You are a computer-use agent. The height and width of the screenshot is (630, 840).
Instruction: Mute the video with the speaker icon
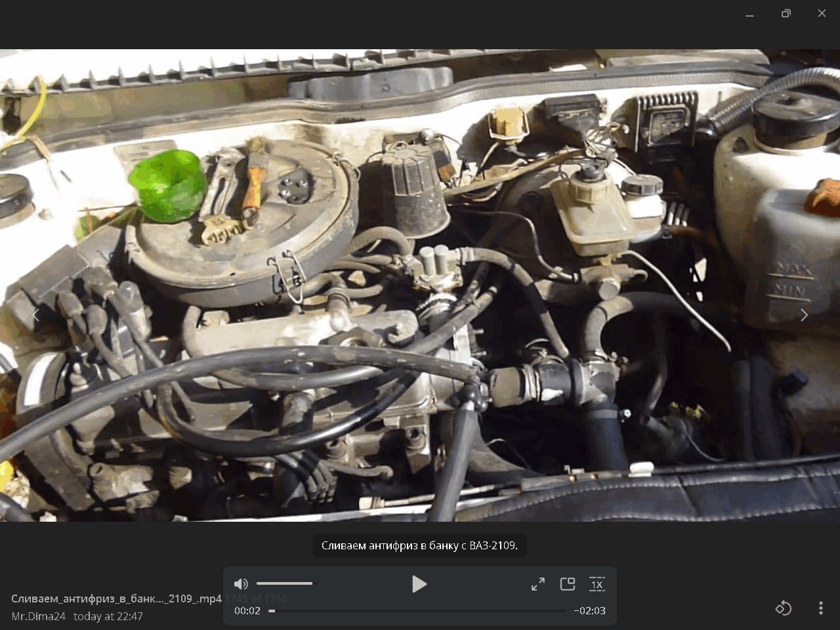pos(241,584)
